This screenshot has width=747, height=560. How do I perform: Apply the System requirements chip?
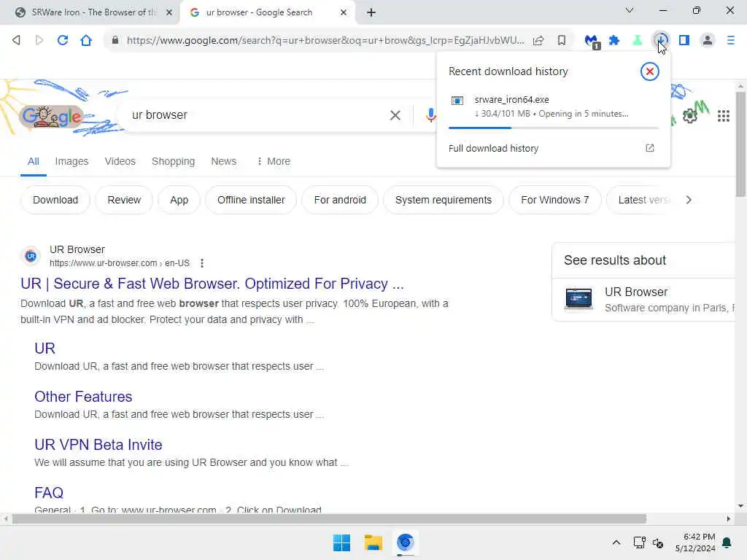pyautogui.click(x=443, y=200)
